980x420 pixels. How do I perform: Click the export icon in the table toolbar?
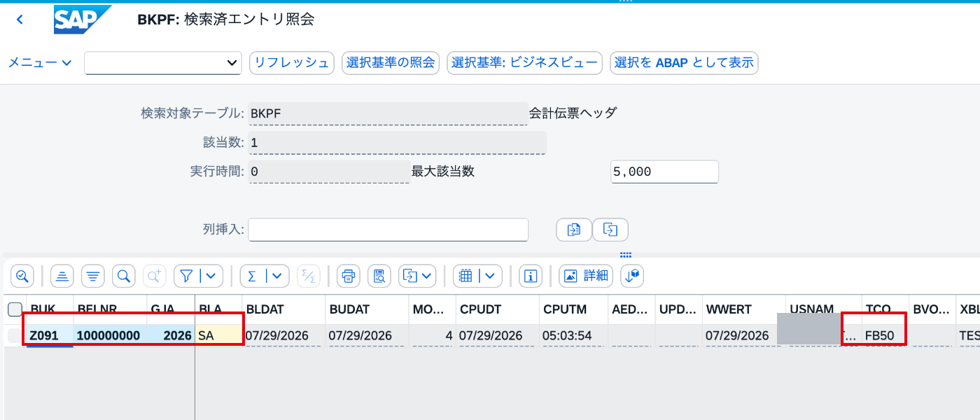coord(411,276)
